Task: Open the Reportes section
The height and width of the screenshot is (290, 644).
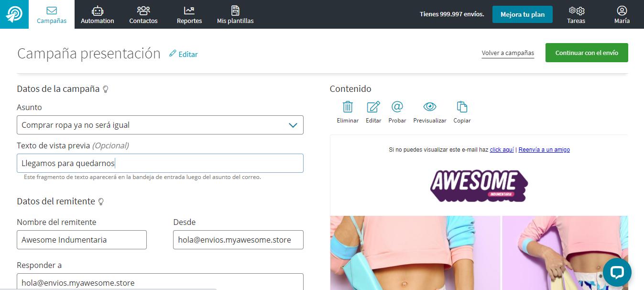Action: [x=189, y=14]
